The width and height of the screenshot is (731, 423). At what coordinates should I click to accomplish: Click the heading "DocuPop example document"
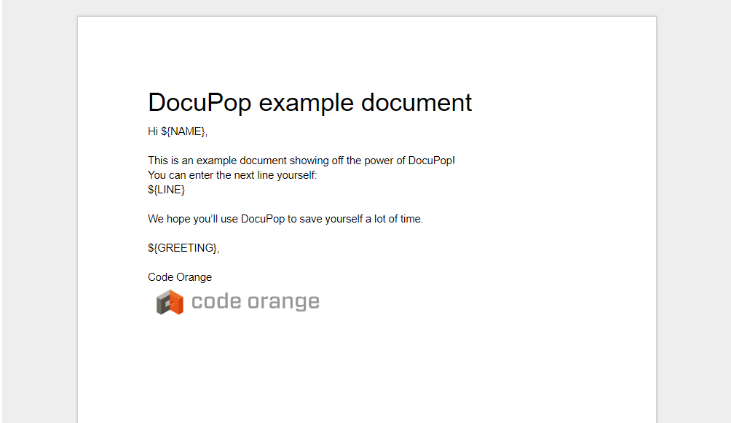pyautogui.click(x=310, y=103)
